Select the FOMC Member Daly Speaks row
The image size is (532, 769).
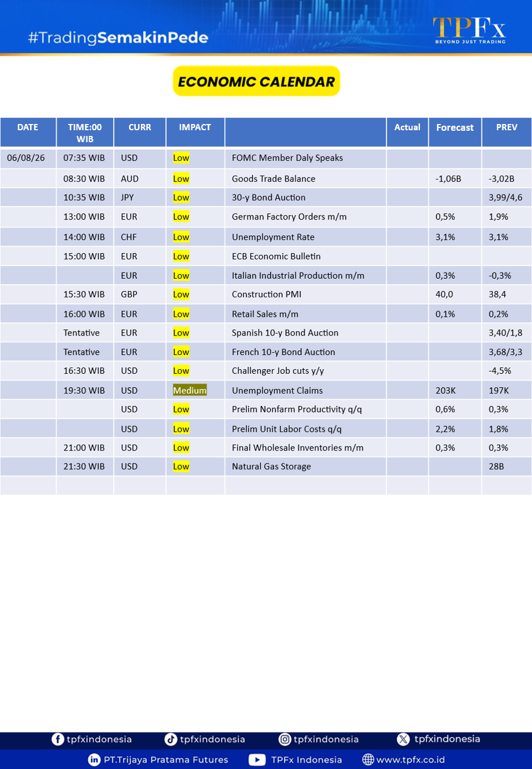pyautogui.click(x=266, y=158)
